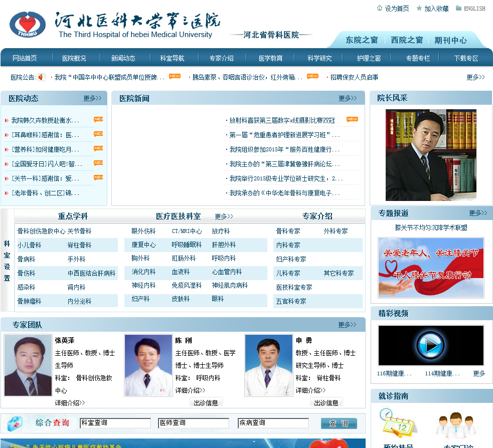493x448 pixels.
Task: Expand 更多>> in 医院新闻 header
Action: pos(348,98)
